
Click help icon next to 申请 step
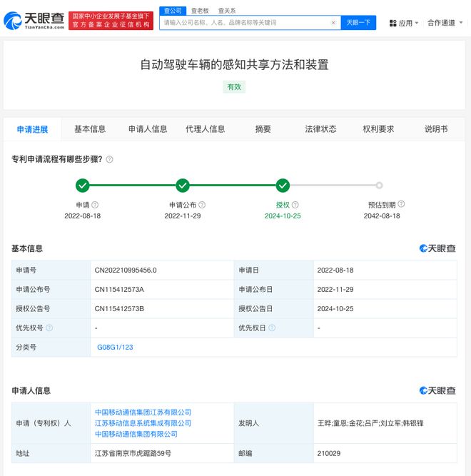(95, 205)
